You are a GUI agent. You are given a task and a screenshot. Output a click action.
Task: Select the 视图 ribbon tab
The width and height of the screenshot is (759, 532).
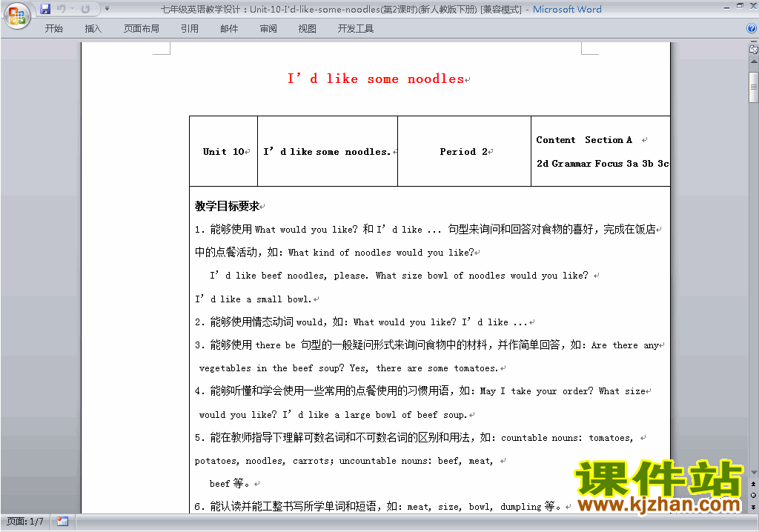[x=307, y=29]
